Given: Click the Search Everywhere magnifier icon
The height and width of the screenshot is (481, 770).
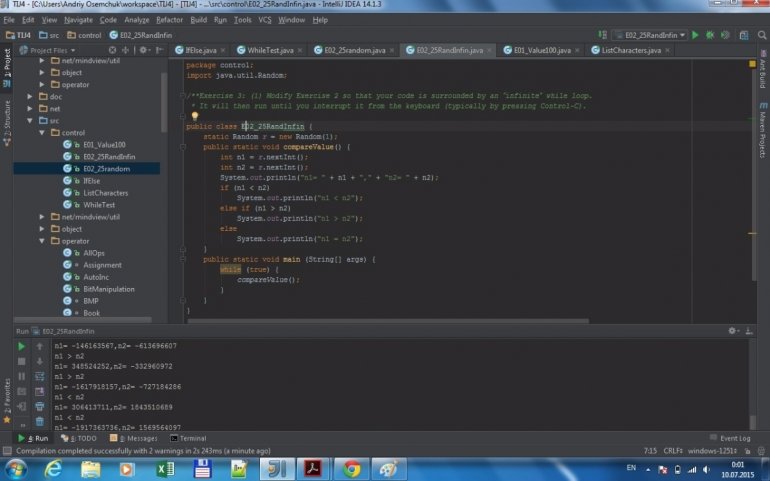Looking at the screenshot, I should point(760,35).
